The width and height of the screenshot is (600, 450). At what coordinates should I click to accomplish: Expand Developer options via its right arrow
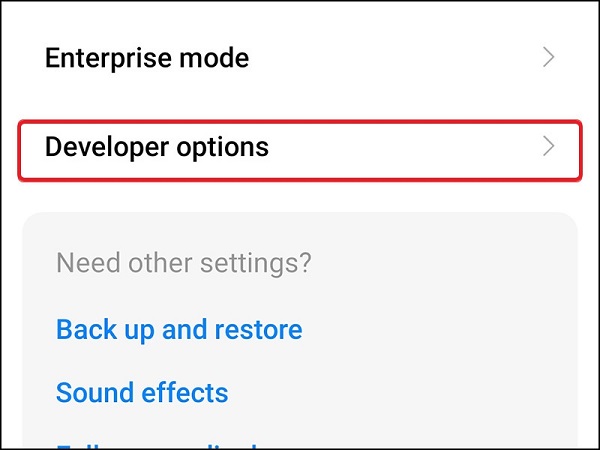click(x=548, y=147)
